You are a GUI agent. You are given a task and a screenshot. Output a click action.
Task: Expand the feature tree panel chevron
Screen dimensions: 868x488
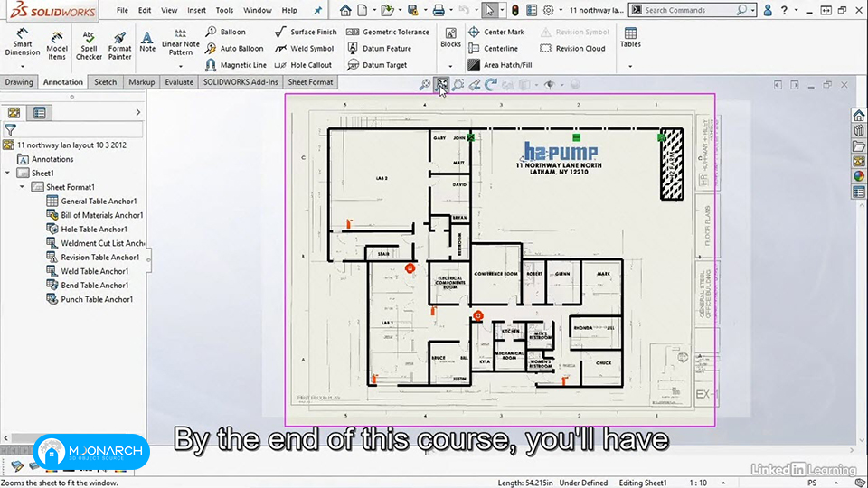[x=137, y=113]
